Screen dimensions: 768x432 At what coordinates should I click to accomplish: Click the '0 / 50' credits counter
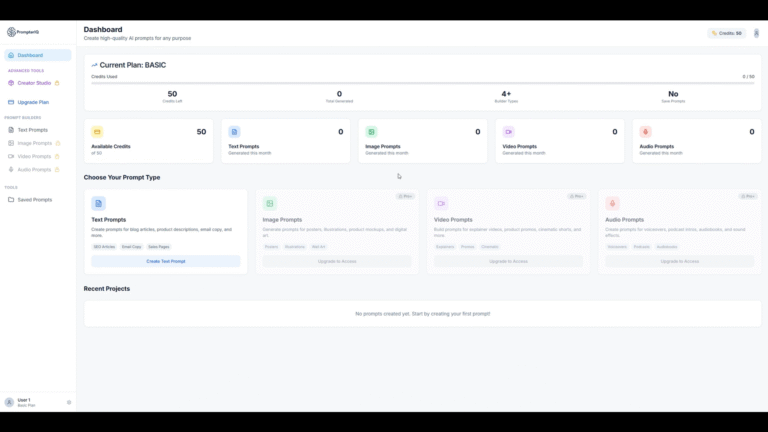pos(748,77)
